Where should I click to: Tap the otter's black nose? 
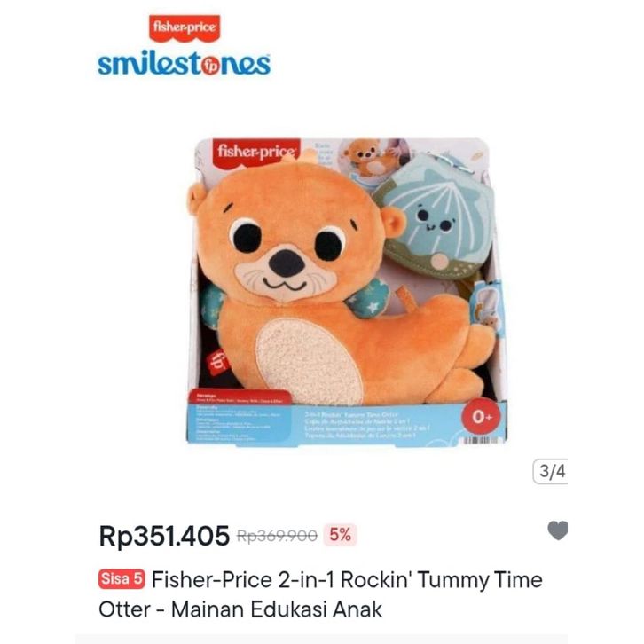tap(287, 263)
